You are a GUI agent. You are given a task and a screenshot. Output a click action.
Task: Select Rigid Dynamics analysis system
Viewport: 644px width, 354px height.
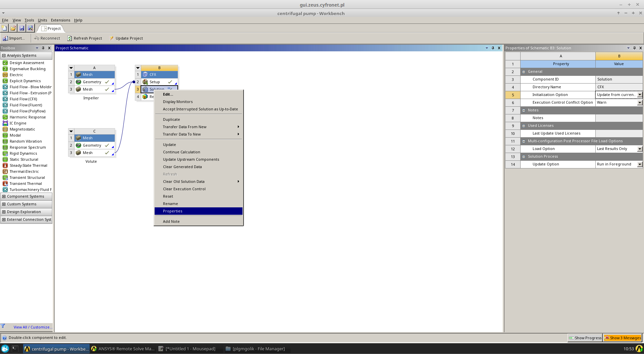23,153
